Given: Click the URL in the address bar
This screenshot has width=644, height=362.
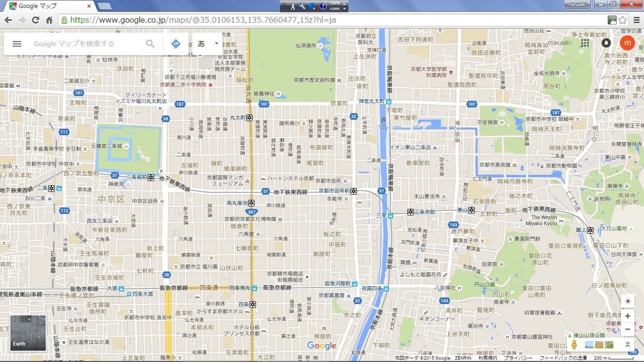Looking at the screenshot, I should (x=203, y=20).
